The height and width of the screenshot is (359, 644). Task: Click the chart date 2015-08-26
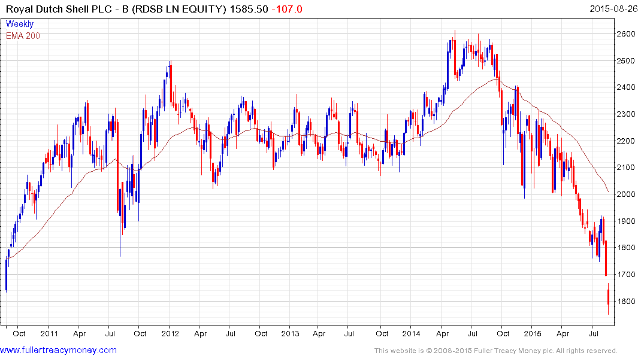click(613, 8)
